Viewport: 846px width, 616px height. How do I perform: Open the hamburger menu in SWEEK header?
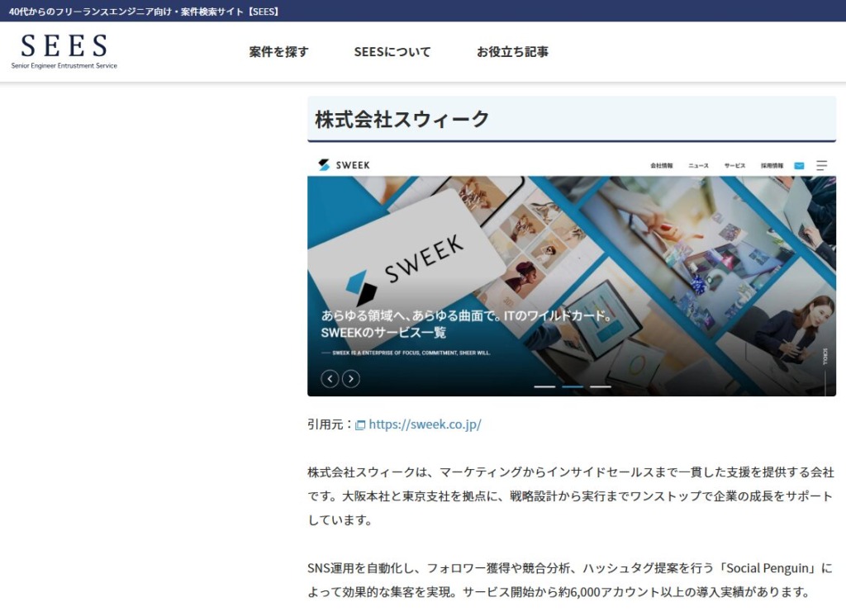click(821, 165)
